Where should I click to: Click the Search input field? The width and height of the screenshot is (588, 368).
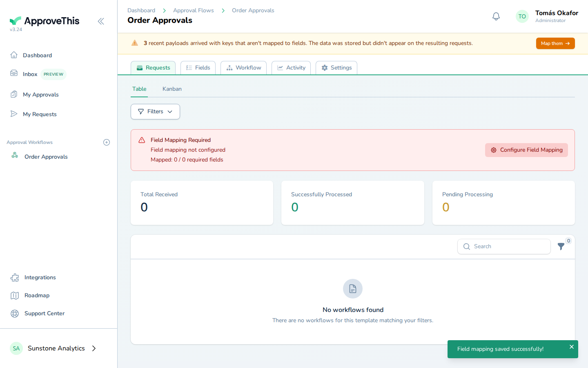click(x=504, y=247)
